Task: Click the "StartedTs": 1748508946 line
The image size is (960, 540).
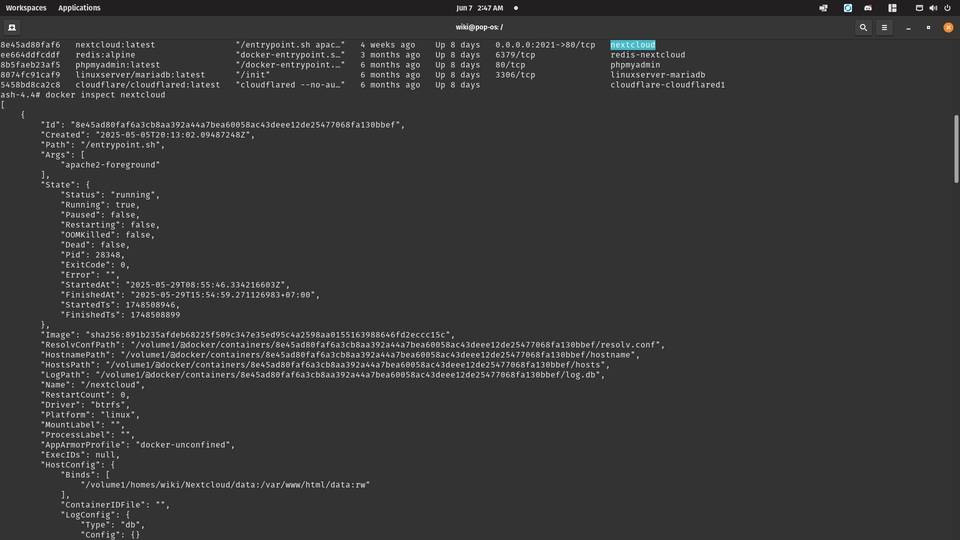Action: coord(120,305)
